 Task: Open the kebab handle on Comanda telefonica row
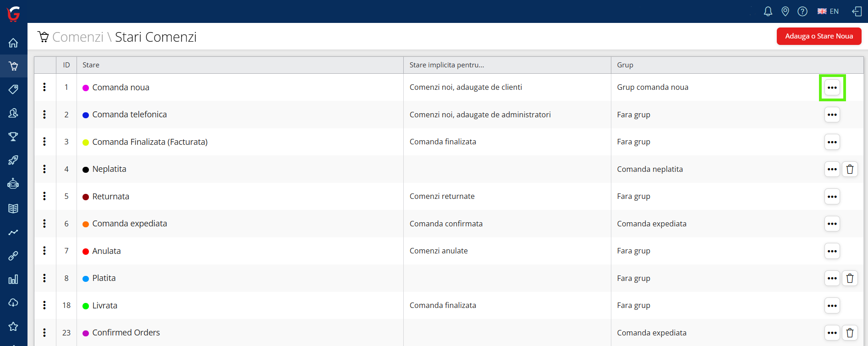44,115
